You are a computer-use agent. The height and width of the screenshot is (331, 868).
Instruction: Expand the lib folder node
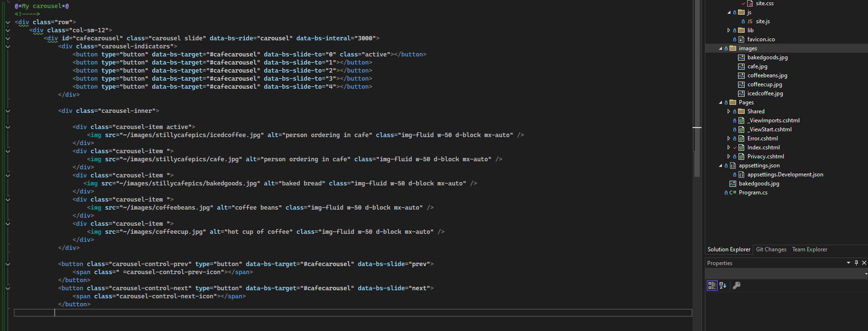point(729,30)
